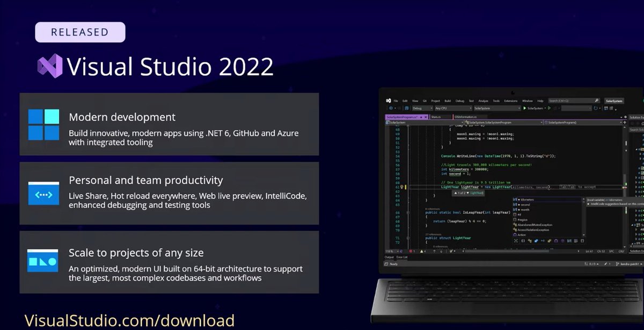Open the VisualStudio.com/download link
644x330 pixels.
click(x=130, y=320)
